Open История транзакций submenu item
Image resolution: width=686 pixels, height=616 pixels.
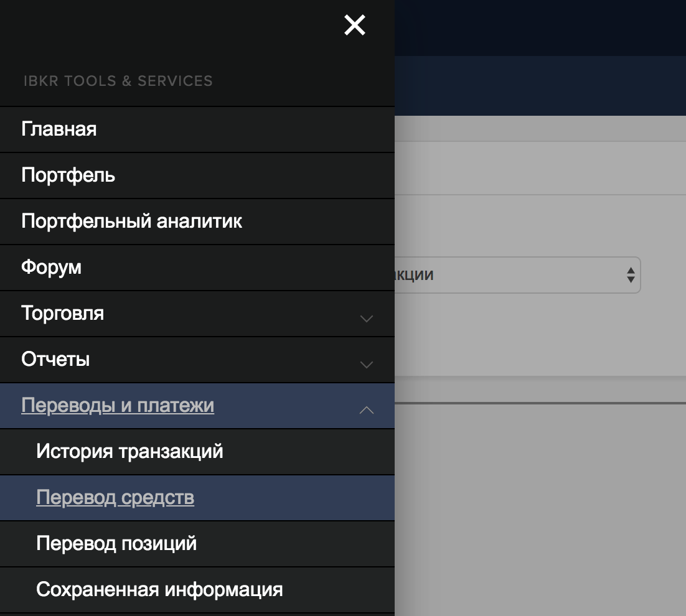pyautogui.click(x=129, y=452)
